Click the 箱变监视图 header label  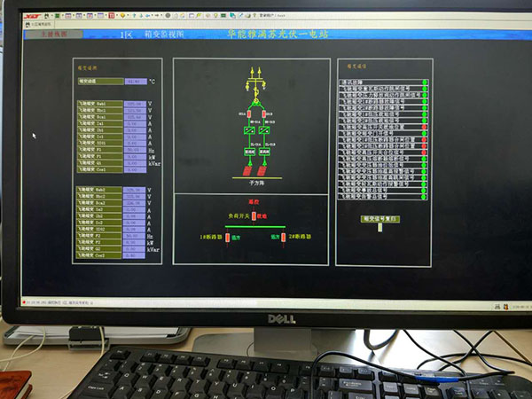point(163,35)
